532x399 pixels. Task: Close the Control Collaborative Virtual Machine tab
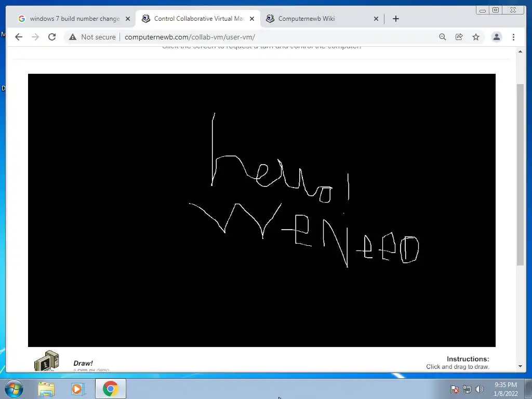pyautogui.click(x=252, y=19)
